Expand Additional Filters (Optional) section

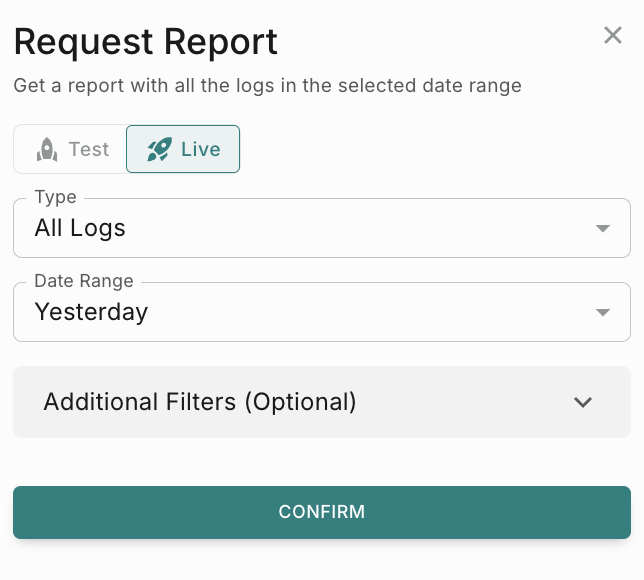point(320,402)
